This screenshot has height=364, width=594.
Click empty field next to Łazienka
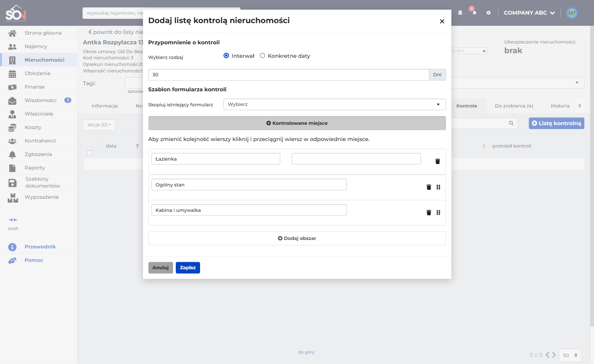(356, 159)
